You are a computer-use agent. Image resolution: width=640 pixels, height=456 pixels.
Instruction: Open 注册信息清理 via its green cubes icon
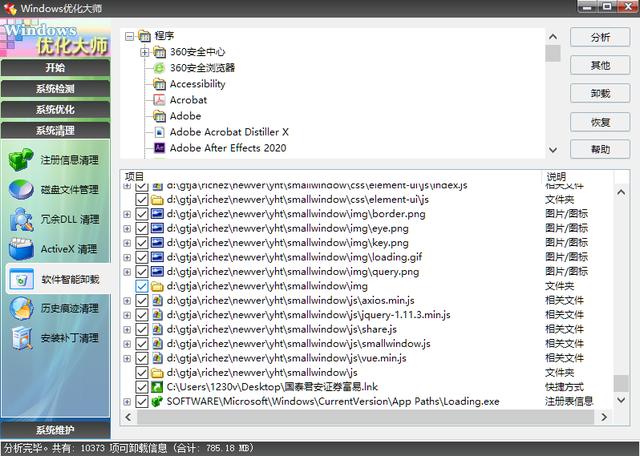21,160
